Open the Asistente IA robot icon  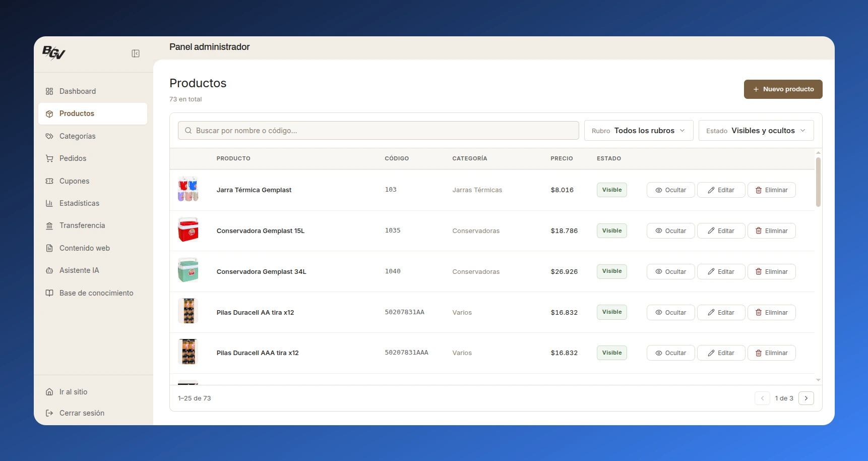coord(49,270)
